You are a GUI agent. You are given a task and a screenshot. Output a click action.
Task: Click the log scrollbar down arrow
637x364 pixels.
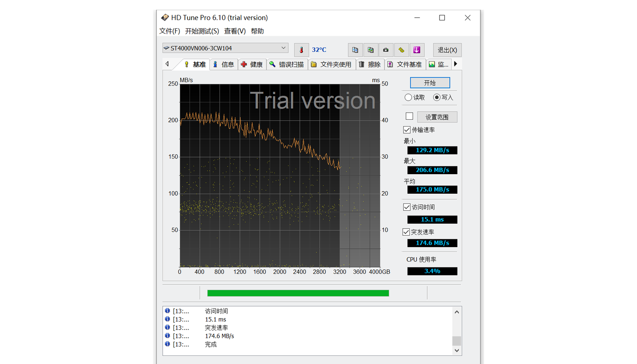(457, 350)
